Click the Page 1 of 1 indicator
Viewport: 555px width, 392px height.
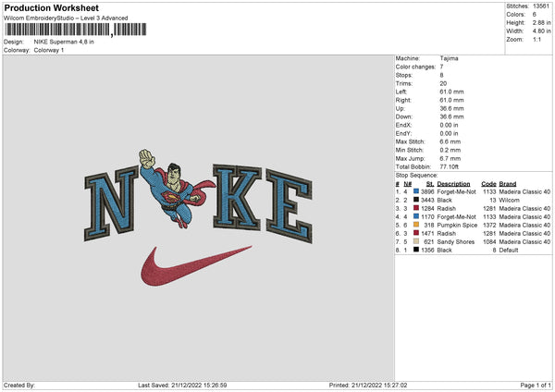coord(536,386)
